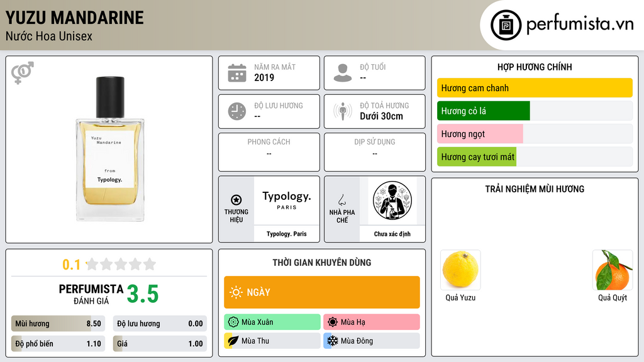Select the Quả Yuzu note thumbnail
The width and height of the screenshot is (644, 362).
[460, 270]
